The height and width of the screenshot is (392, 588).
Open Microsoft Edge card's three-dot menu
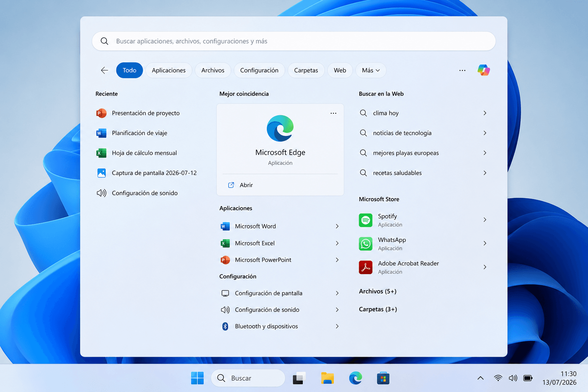pos(333,113)
